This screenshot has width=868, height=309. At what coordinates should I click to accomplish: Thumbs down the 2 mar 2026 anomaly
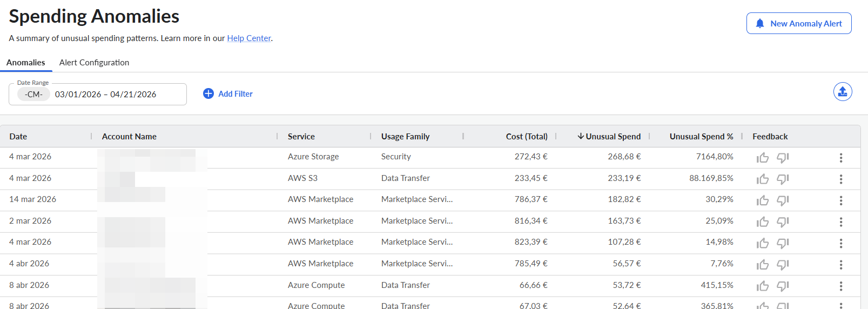point(783,222)
